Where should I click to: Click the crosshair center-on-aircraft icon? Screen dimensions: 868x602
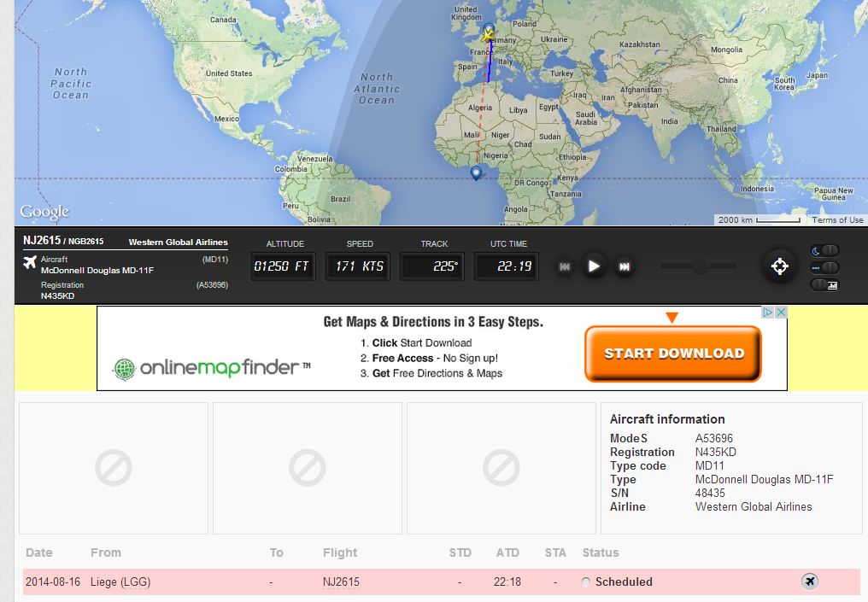pos(779,266)
